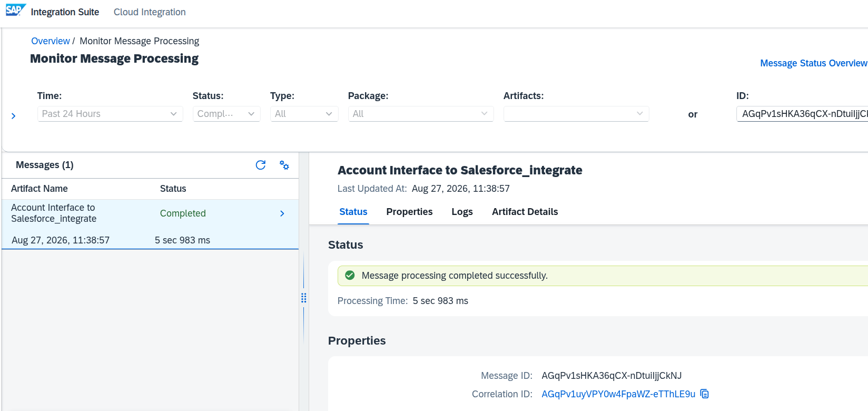
Task: Click the row timestamp Aug 27, 2026, 11:38:57
Action: [x=61, y=240]
